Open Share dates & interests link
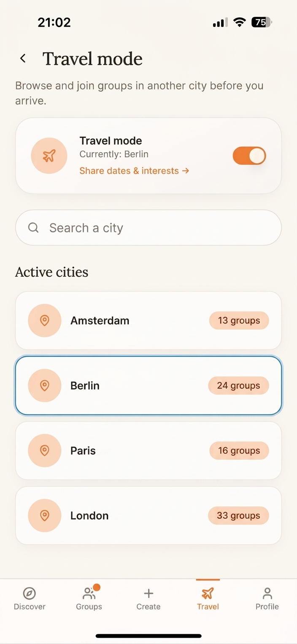 (134, 171)
